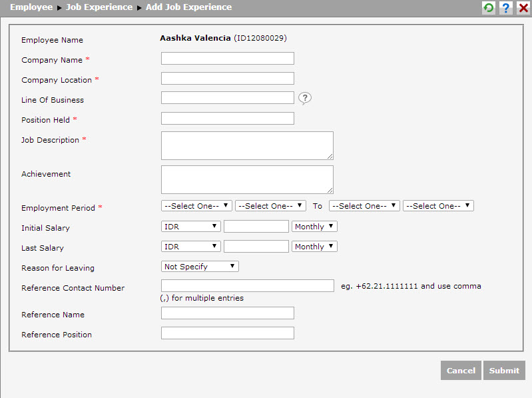Click the Company Name input field

(227, 59)
